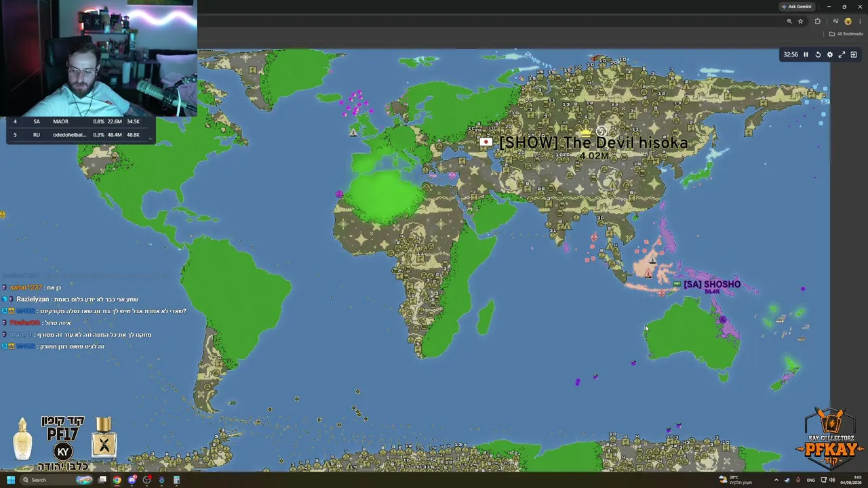Click the [SHOW] The Devil hisoka player label
Viewport: 868px width, 488px height.
593,142
